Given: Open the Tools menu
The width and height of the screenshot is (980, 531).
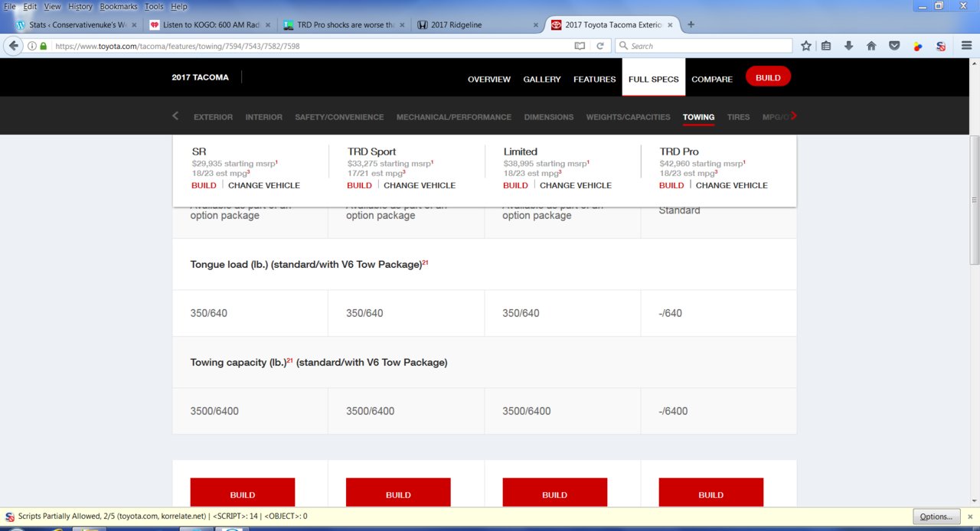Looking at the screenshot, I should point(154,6).
